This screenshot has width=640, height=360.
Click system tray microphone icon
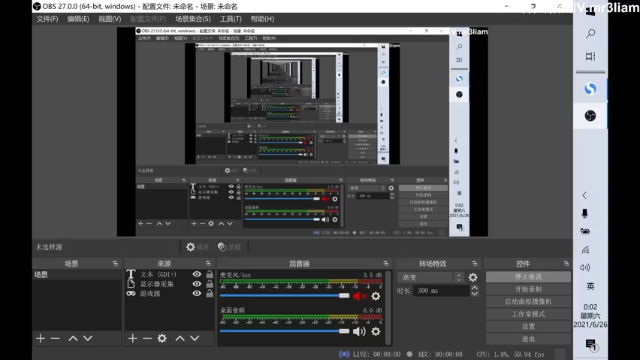(x=585, y=213)
